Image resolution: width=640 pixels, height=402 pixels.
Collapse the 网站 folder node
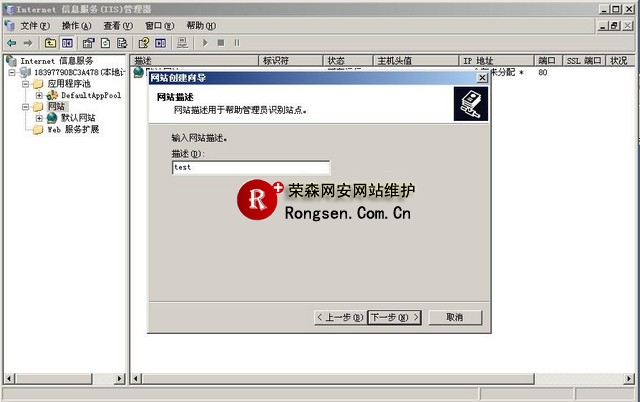click(26, 106)
